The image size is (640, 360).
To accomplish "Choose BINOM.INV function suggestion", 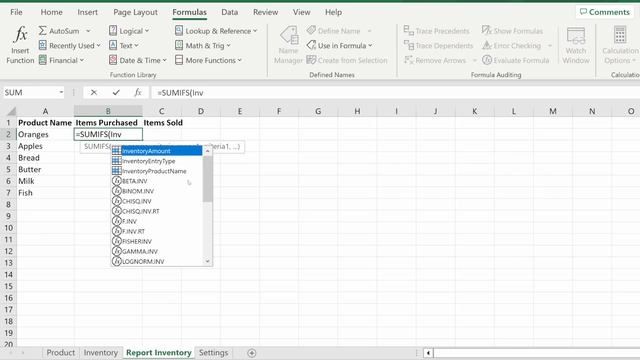I will [157, 191].
